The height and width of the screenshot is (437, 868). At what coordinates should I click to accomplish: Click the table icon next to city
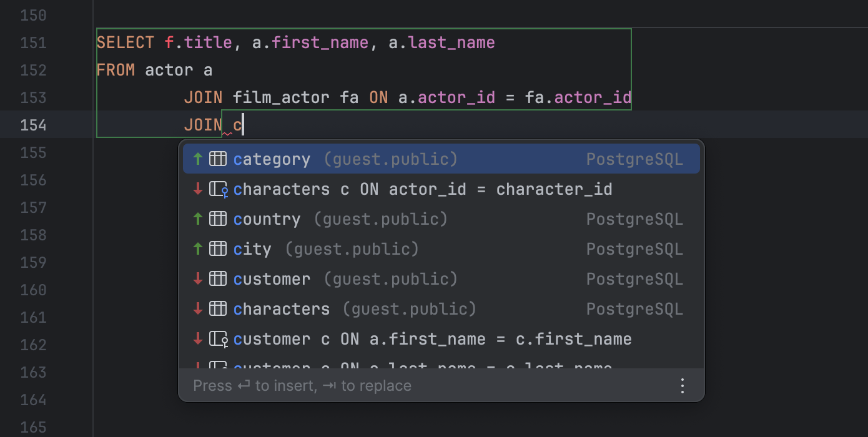(218, 248)
